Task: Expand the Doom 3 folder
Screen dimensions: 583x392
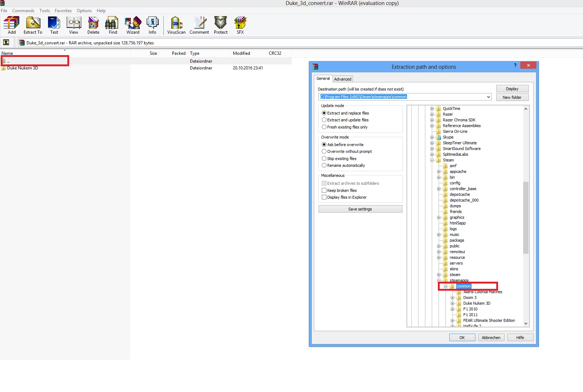Action: pyautogui.click(x=452, y=297)
